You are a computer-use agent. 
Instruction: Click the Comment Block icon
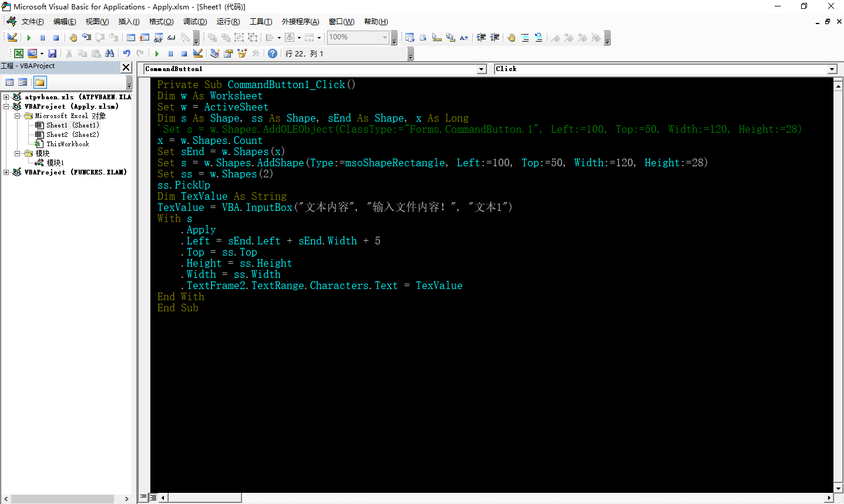coord(525,38)
